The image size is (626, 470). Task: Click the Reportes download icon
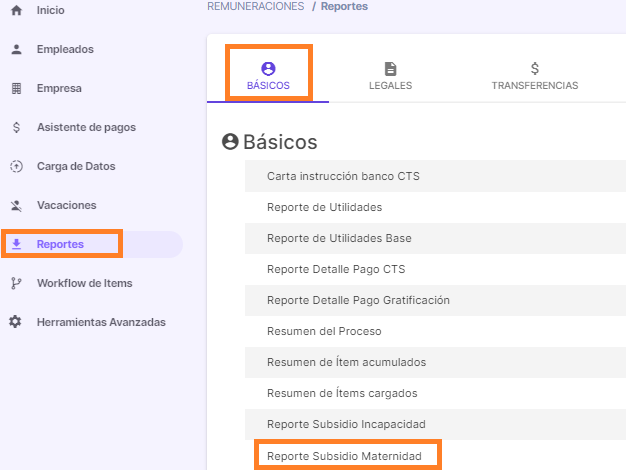click(x=16, y=244)
